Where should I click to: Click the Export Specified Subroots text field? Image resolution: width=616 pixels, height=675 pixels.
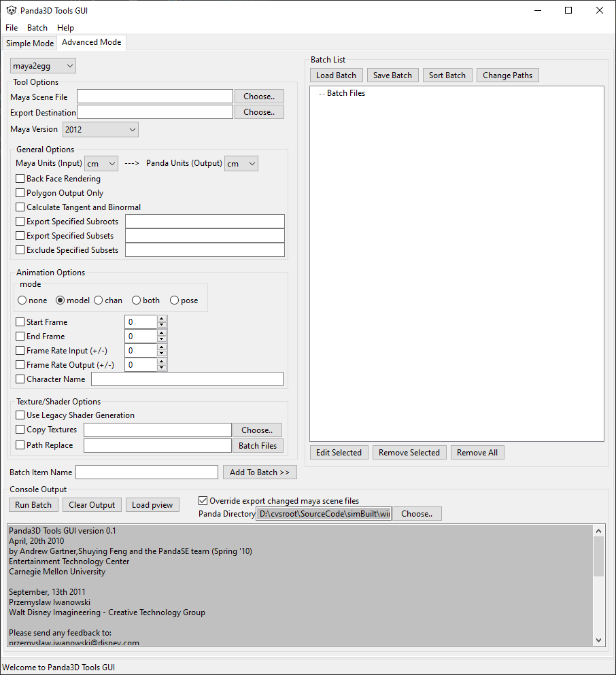click(x=205, y=222)
